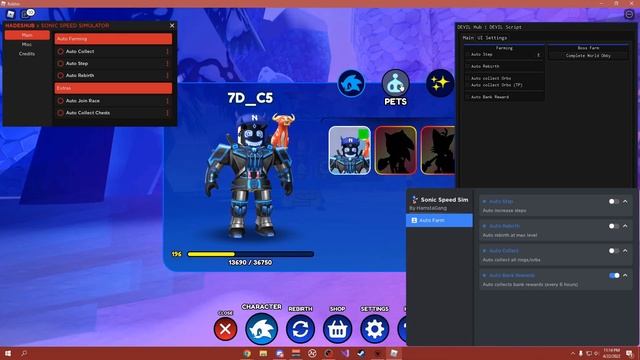Disable Auto Bank Rewards switch

pos(614,276)
